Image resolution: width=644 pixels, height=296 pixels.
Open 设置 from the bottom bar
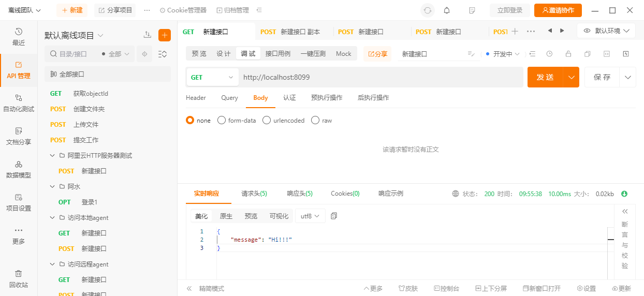[587, 288]
